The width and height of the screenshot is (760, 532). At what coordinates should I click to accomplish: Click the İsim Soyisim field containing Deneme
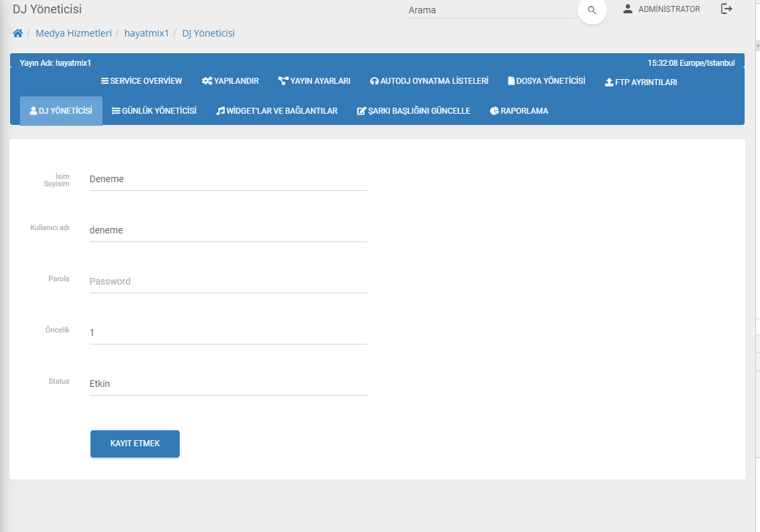coord(228,180)
